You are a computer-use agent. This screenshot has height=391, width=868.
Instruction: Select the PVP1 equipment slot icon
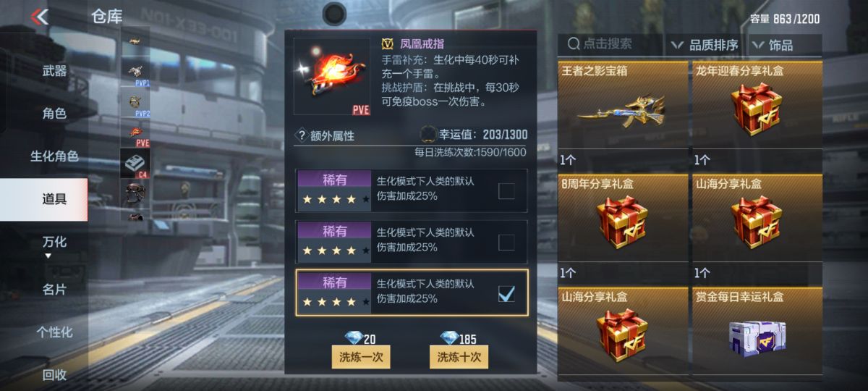coord(135,72)
